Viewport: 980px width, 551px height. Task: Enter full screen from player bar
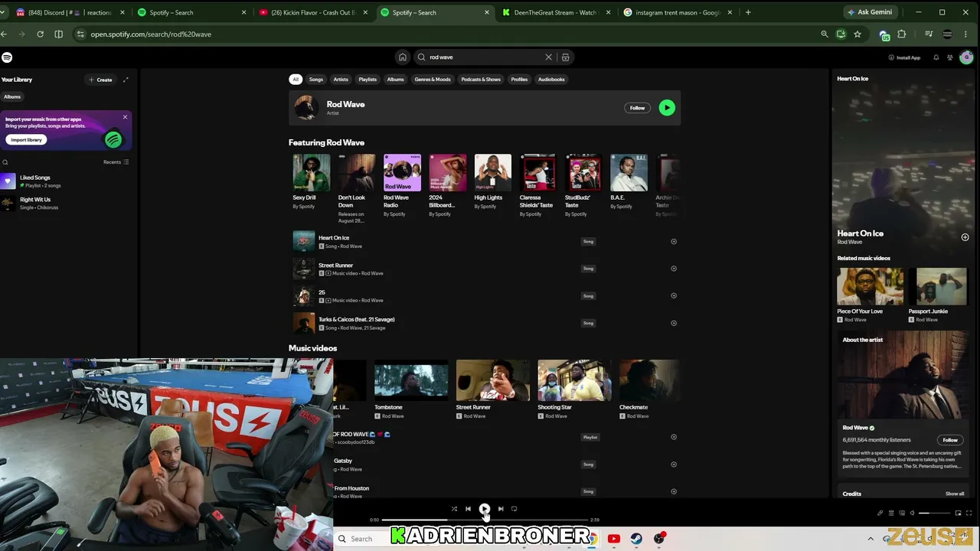pyautogui.click(x=969, y=513)
